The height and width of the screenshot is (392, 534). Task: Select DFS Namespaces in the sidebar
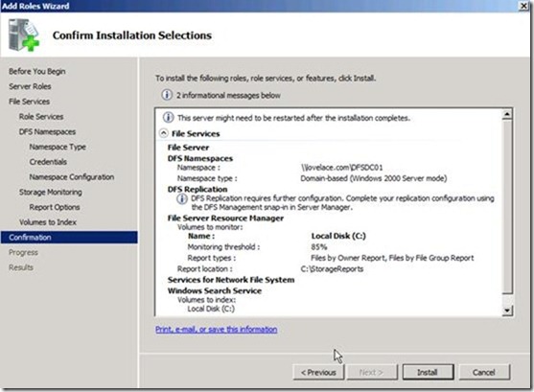tap(47, 131)
